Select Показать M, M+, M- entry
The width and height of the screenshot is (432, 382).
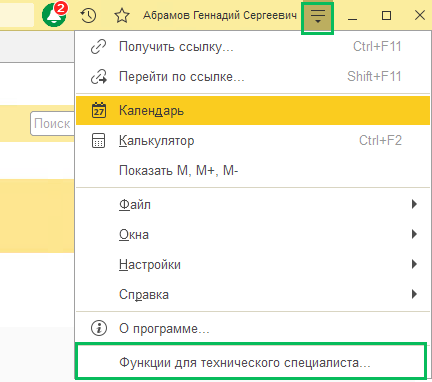253,171
